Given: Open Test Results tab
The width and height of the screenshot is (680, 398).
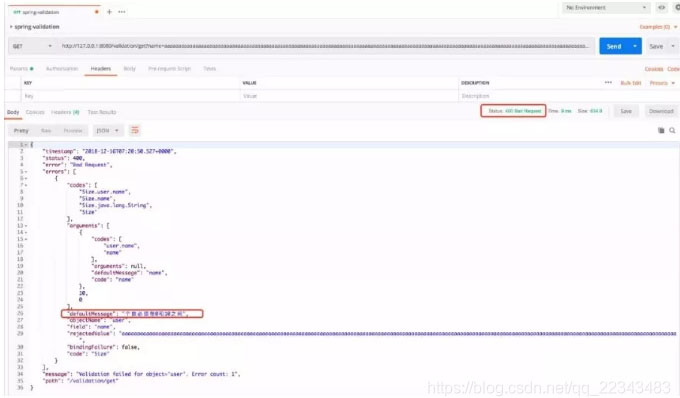Looking at the screenshot, I should coord(102,112).
